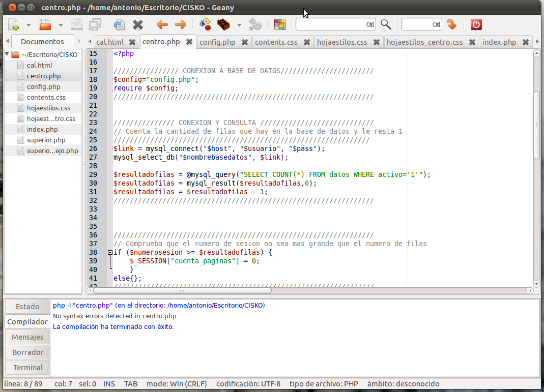Screen dimensions: 544x392
Task: Click the Open file folder icon
Action: tap(45, 24)
